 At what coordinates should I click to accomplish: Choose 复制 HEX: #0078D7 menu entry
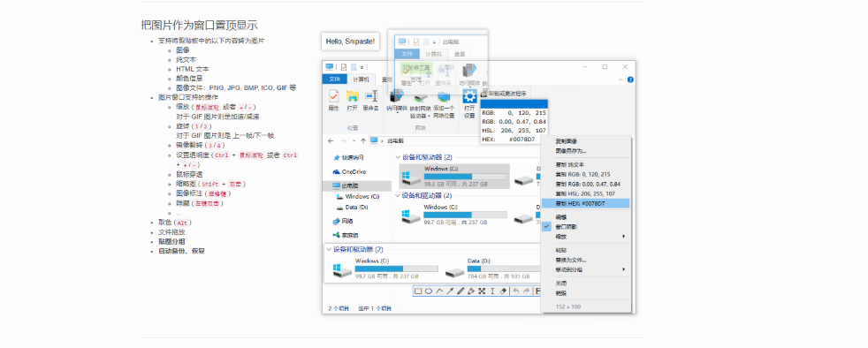(x=586, y=204)
